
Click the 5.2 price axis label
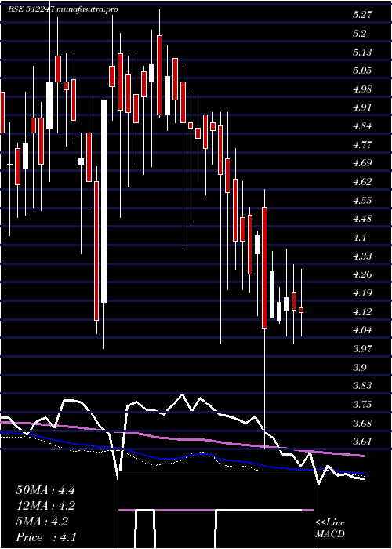tap(359, 34)
